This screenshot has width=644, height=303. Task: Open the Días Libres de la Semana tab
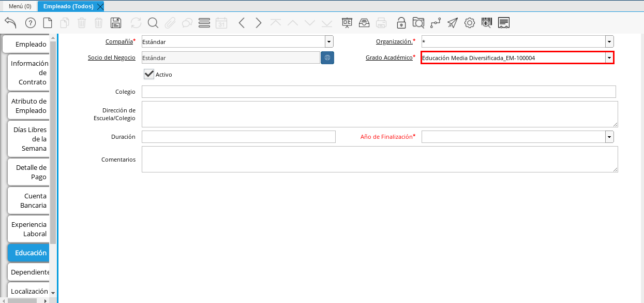pos(28,139)
